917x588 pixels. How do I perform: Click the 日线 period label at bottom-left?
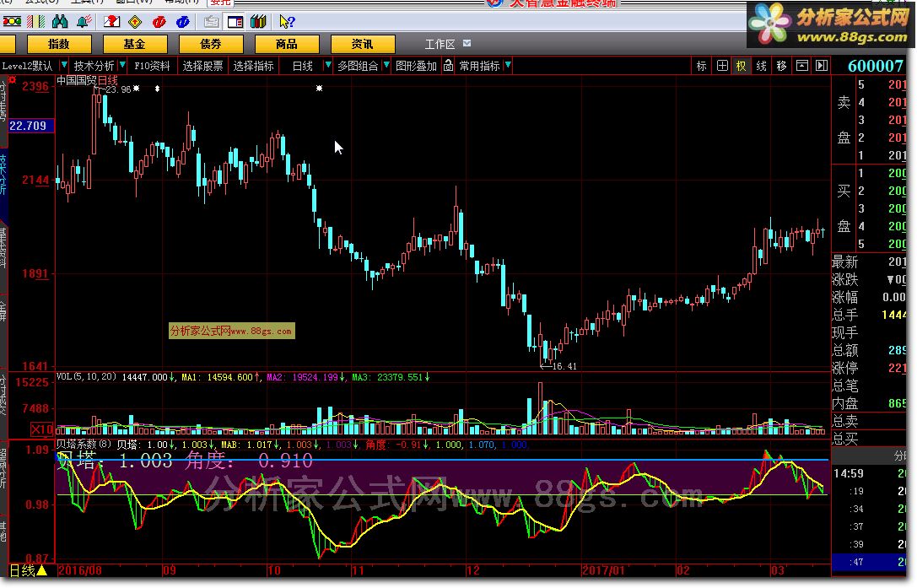pos(23,570)
